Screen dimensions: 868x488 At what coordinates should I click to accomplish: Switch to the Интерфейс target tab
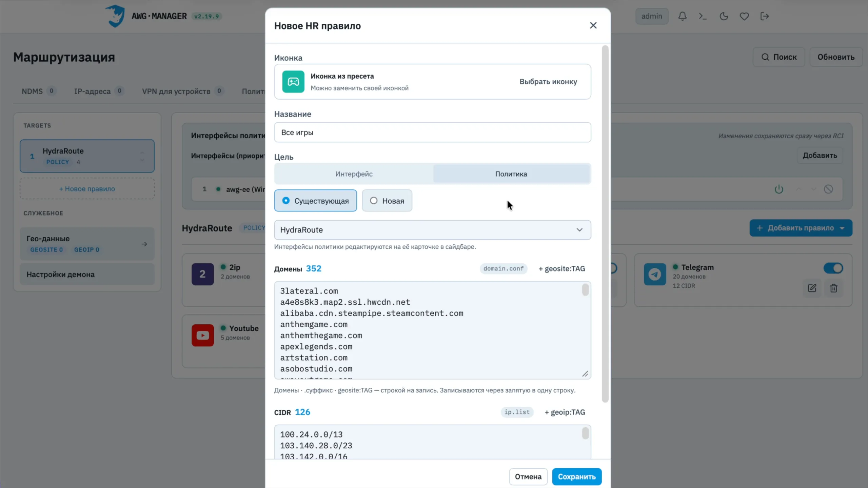click(354, 174)
